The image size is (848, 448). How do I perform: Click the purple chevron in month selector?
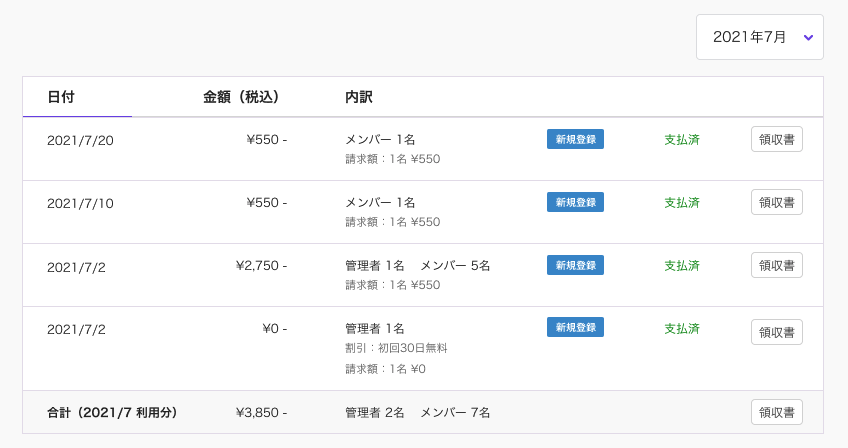click(x=808, y=37)
